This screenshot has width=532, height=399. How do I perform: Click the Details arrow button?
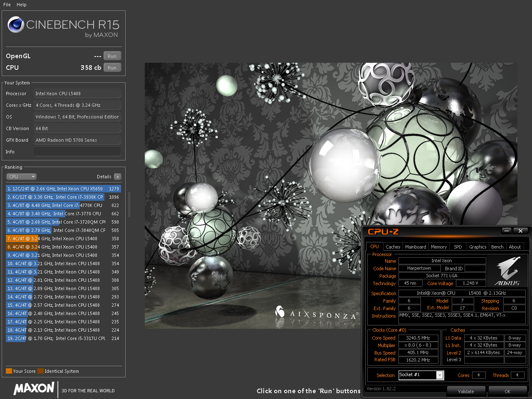(x=118, y=177)
